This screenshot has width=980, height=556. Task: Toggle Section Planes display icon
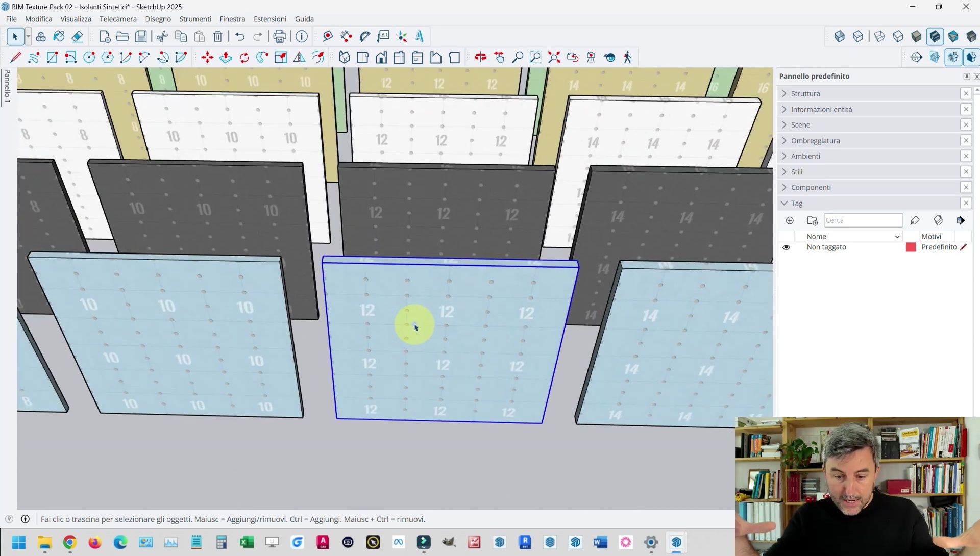(935, 57)
